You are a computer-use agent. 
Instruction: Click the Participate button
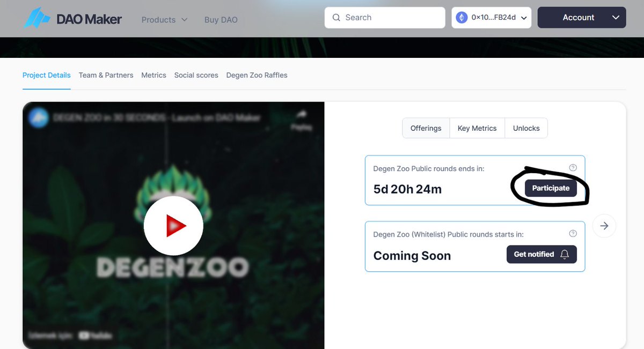point(551,188)
